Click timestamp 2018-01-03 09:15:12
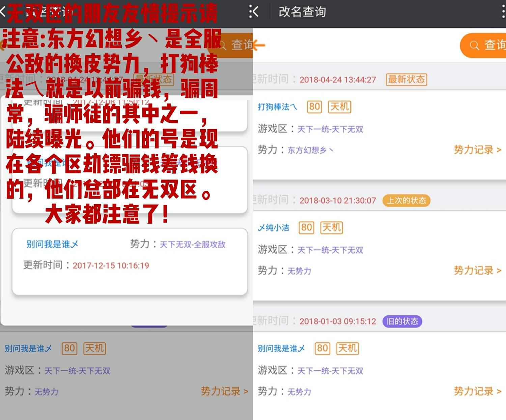 (338, 321)
